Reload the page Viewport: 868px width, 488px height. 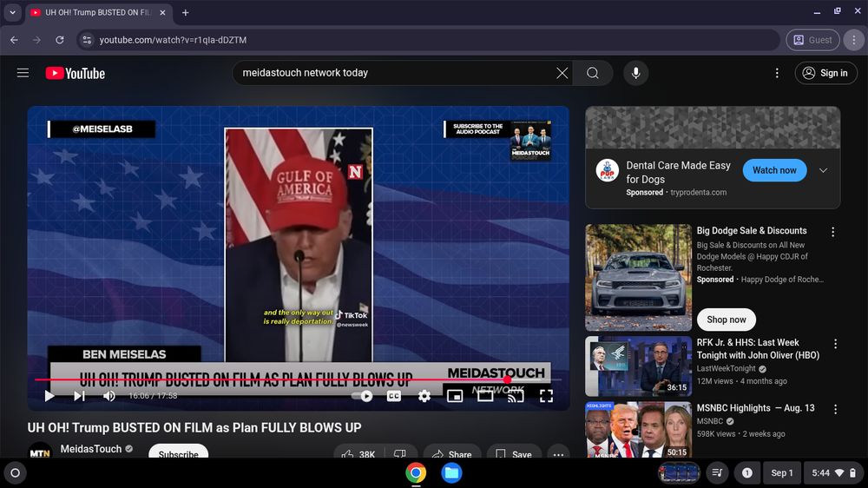(59, 40)
